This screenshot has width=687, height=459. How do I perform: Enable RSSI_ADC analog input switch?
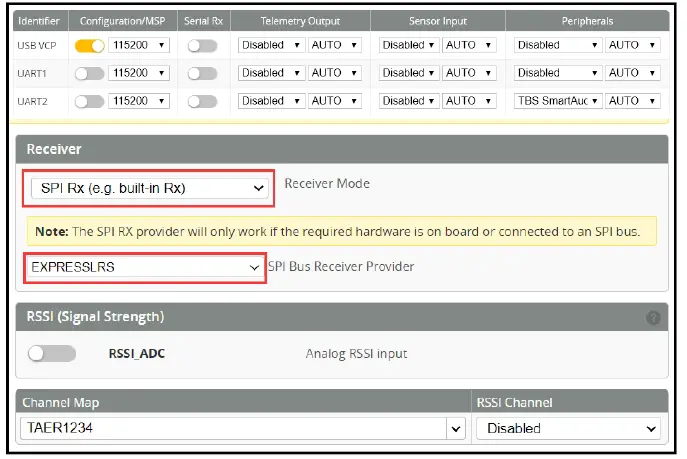(x=52, y=353)
